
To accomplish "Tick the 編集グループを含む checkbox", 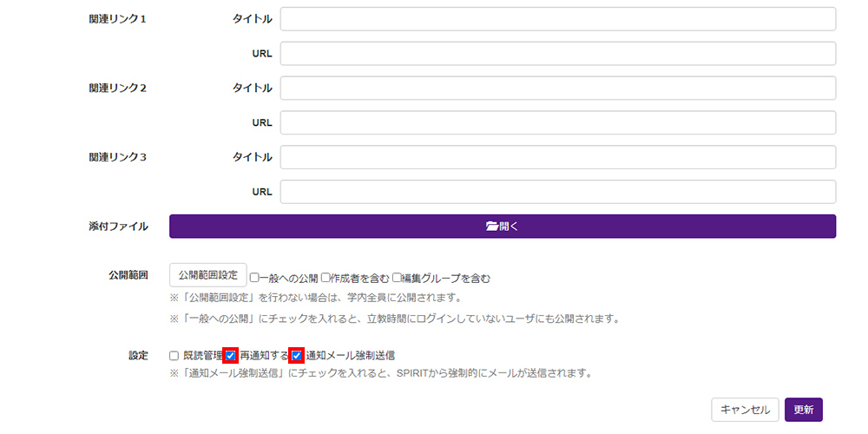I will pos(397,279).
